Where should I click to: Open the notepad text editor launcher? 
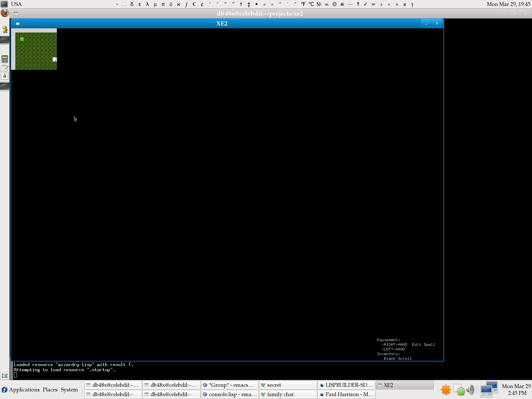pyautogui.click(x=5, y=68)
